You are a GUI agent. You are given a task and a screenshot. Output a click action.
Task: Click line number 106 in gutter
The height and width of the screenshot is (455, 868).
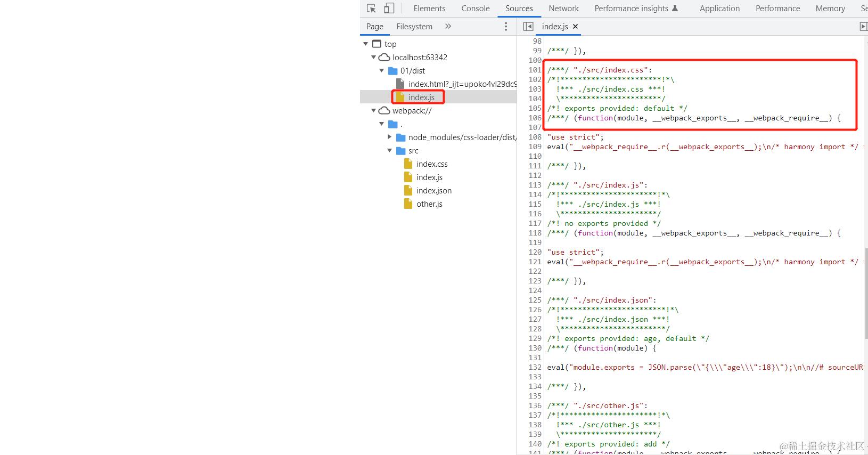click(x=535, y=118)
